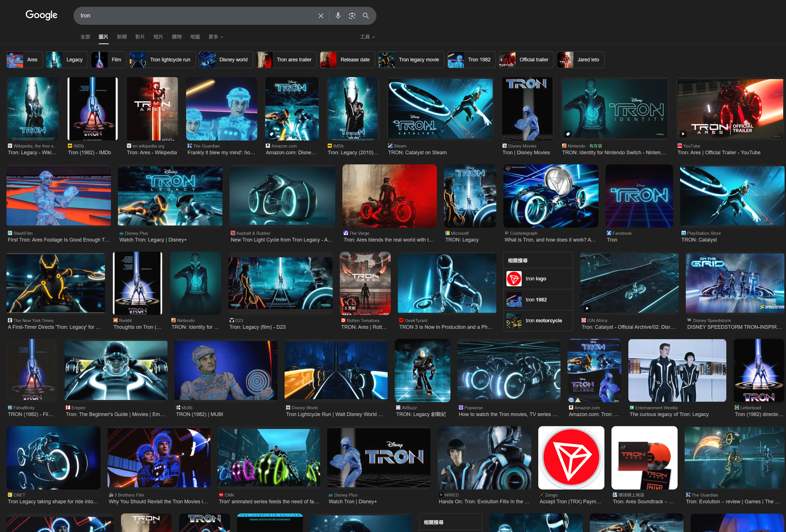786x532 pixels.
Task: Click the Steam source favicon
Action: [390, 146]
